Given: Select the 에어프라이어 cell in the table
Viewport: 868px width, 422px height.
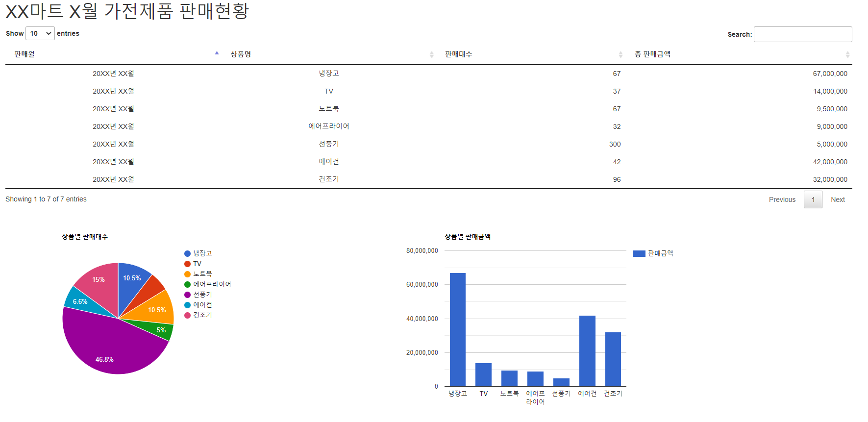Looking at the screenshot, I should pyautogui.click(x=329, y=126).
